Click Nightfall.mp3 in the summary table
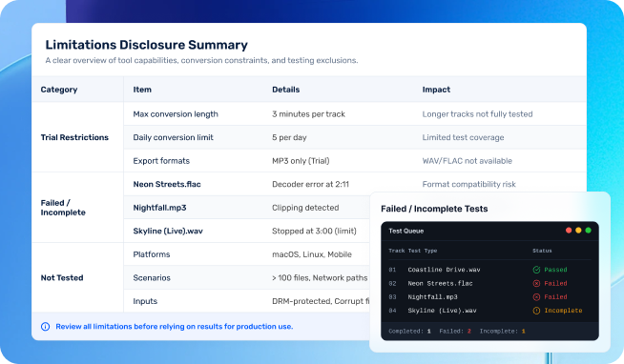This screenshot has width=624, height=364. tap(159, 208)
